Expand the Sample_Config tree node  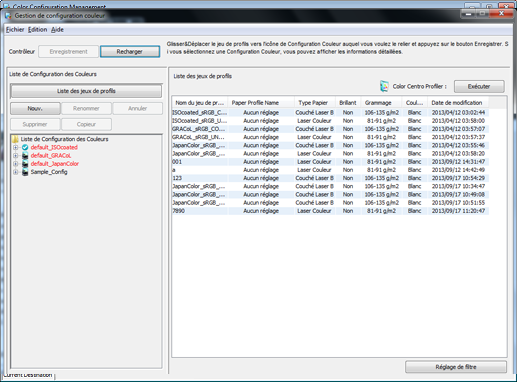tap(15, 172)
